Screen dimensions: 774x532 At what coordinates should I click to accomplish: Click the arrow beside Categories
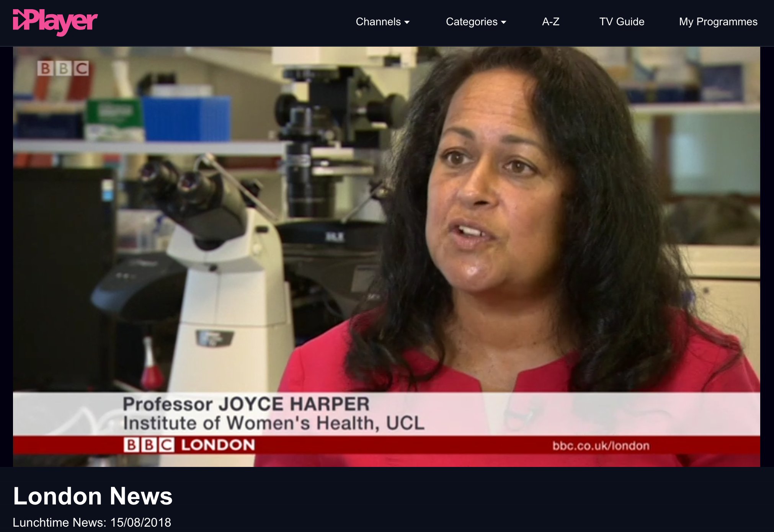(x=504, y=23)
